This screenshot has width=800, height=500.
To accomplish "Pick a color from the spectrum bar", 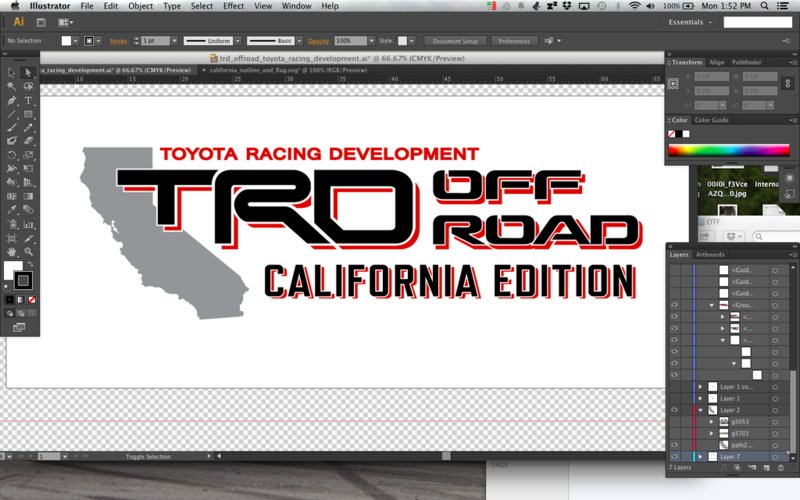I will 729,151.
